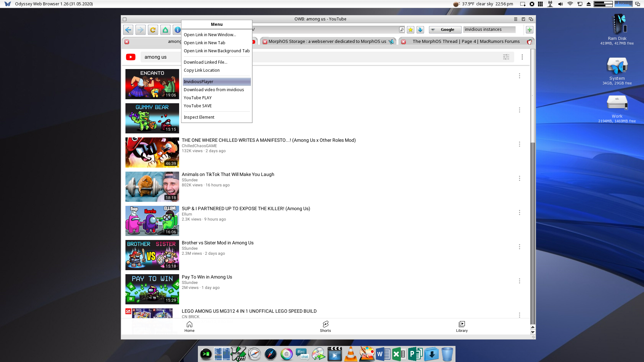Viewport: 644px width, 362px height.
Task: Open Brother vs Sister video thumbnail
Action: click(x=152, y=255)
